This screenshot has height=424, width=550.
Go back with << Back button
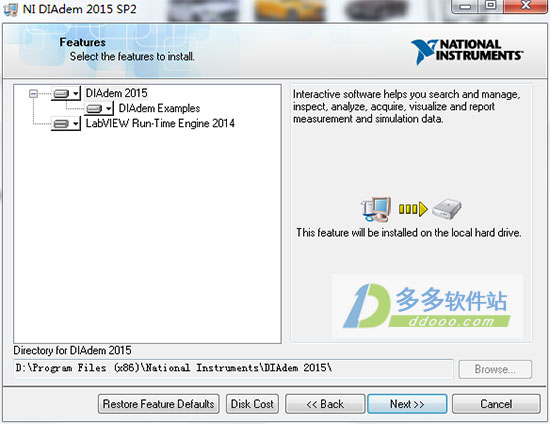[x=325, y=404]
